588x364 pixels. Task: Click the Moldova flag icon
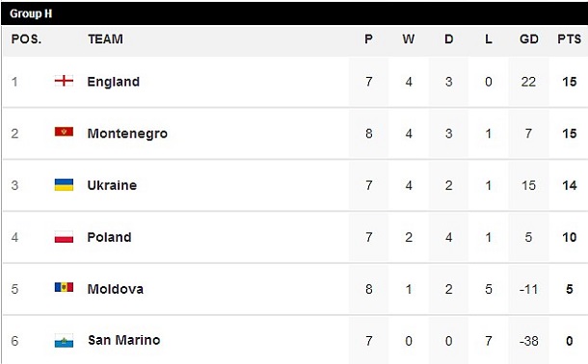(x=64, y=288)
